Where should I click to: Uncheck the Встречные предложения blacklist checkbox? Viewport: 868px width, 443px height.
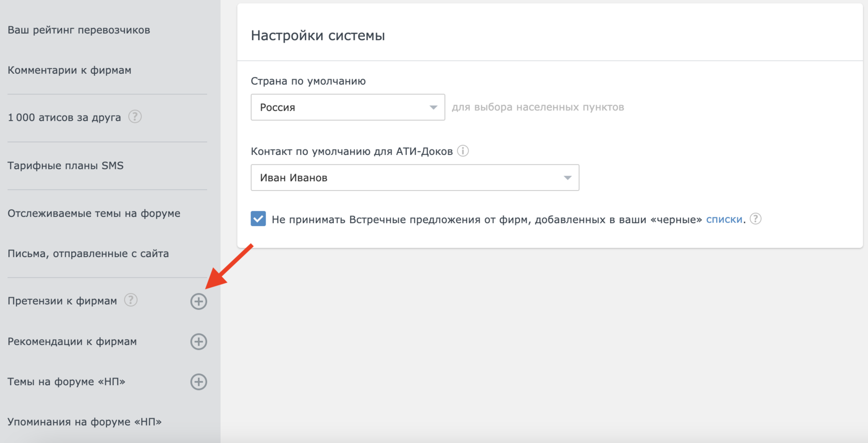pyautogui.click(x=258, y=219)
